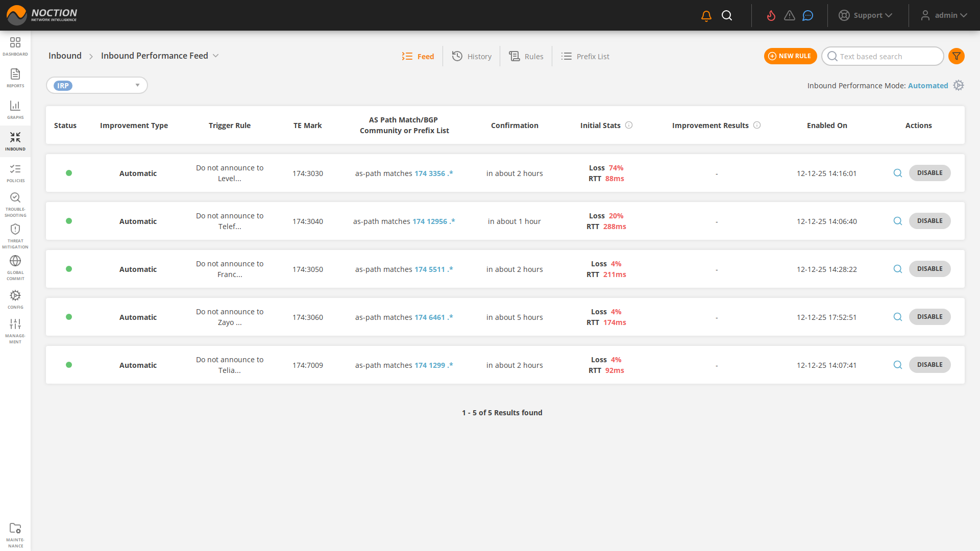The image size is (980, 551).
Task: Open the Global Commit sidebar section
Action: tap(15, 265)
